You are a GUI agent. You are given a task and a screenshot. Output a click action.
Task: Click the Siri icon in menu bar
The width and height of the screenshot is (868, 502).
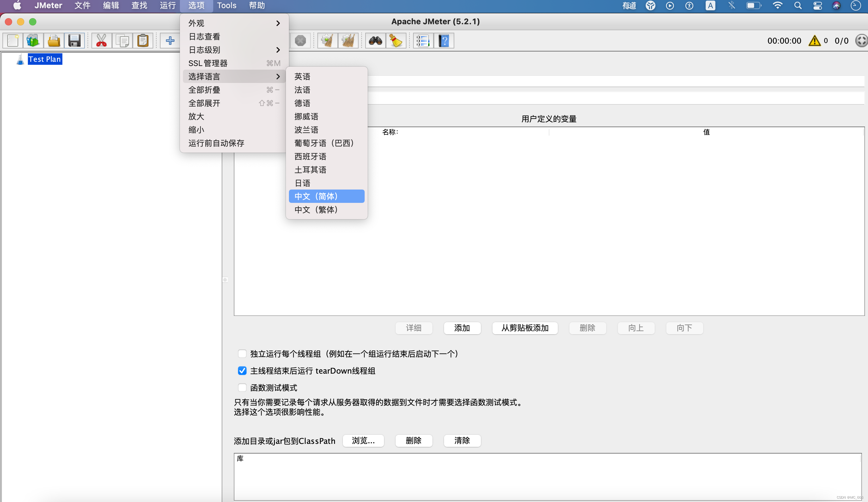(x=836, y=5)
